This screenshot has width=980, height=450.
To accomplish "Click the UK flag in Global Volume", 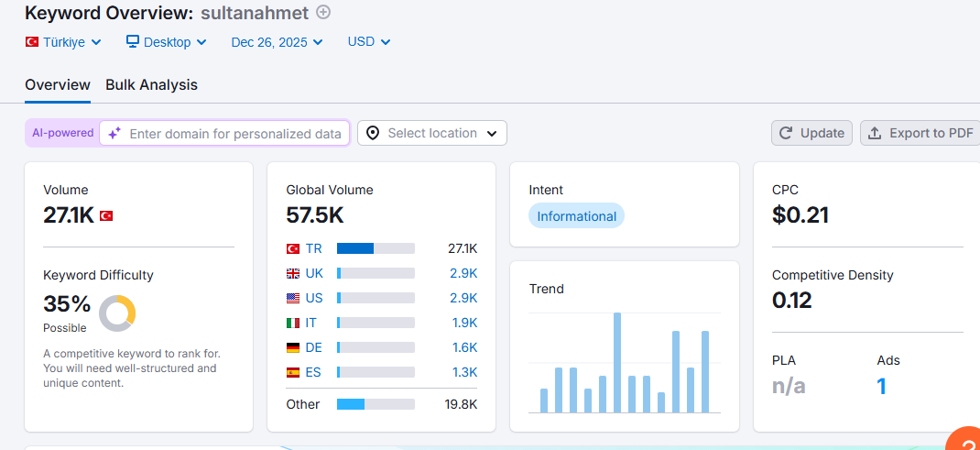I will pyautogui.click(x=293, y=273).
